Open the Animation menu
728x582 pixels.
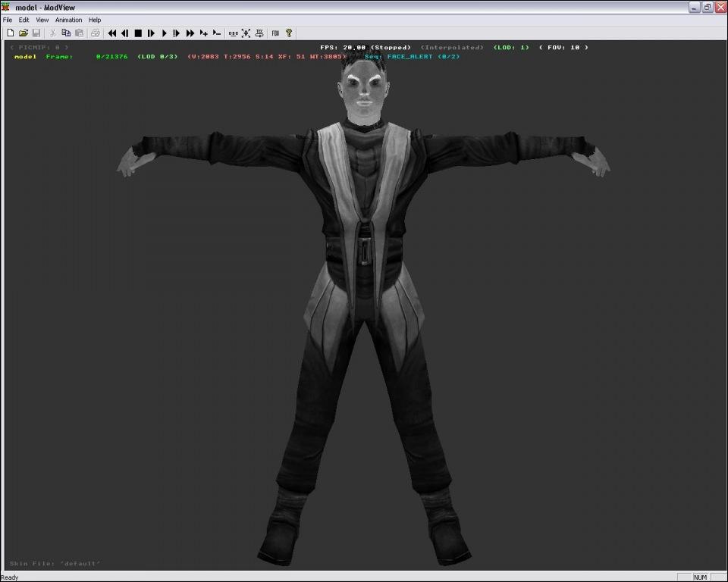coord(68,20)
